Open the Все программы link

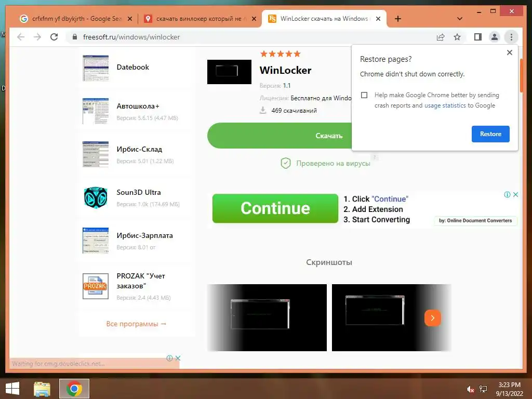[136, 324]
